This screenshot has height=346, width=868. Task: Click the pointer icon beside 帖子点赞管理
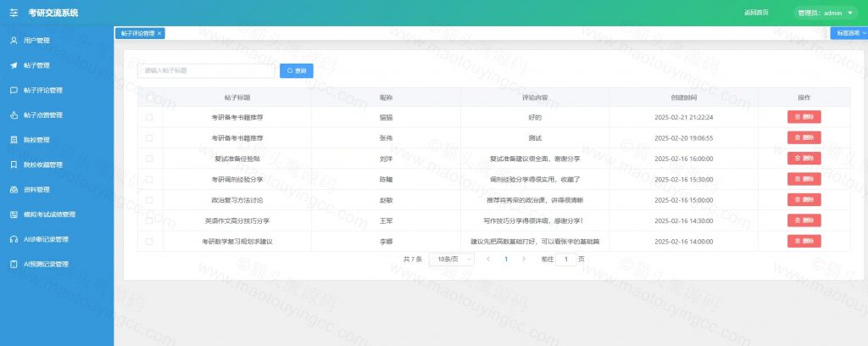tap(14, 115)
